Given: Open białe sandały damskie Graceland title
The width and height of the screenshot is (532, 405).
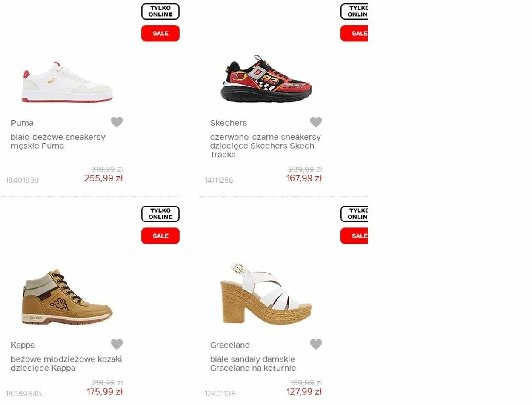Looking at the screenshot, I should (253, 364).
